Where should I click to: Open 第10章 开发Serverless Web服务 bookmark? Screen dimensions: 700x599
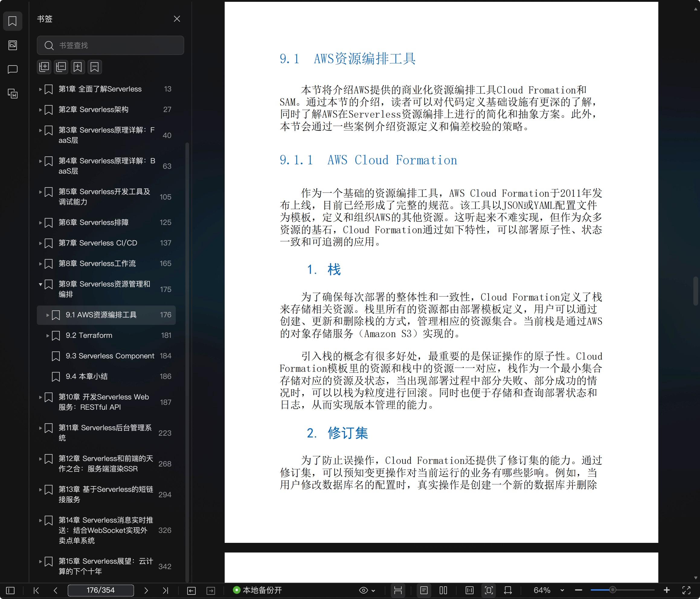[104, 402]
